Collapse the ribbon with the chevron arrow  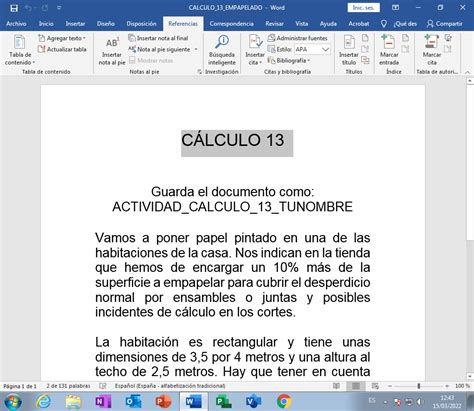coord(467,72)
